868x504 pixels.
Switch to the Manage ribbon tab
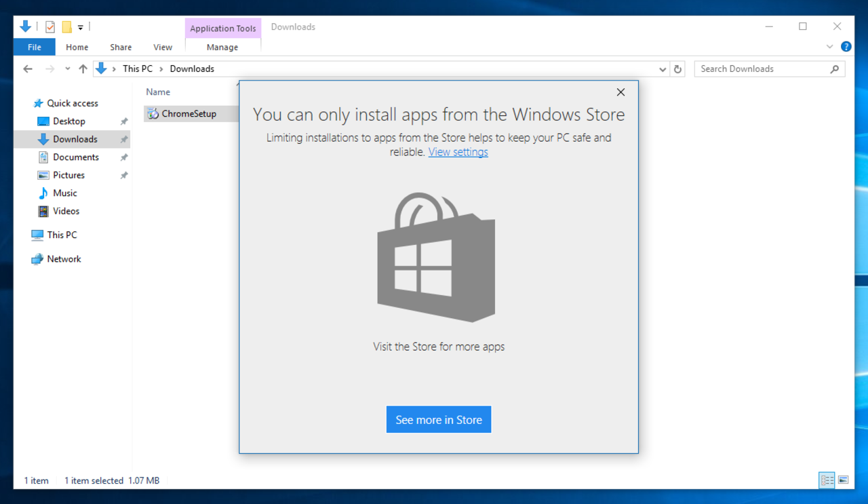[x=222, y=47]
